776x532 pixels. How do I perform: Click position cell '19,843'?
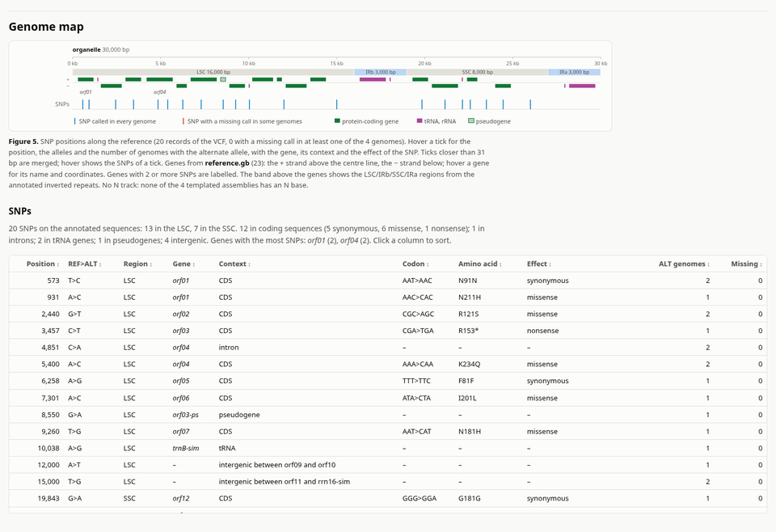pos(48,498)
